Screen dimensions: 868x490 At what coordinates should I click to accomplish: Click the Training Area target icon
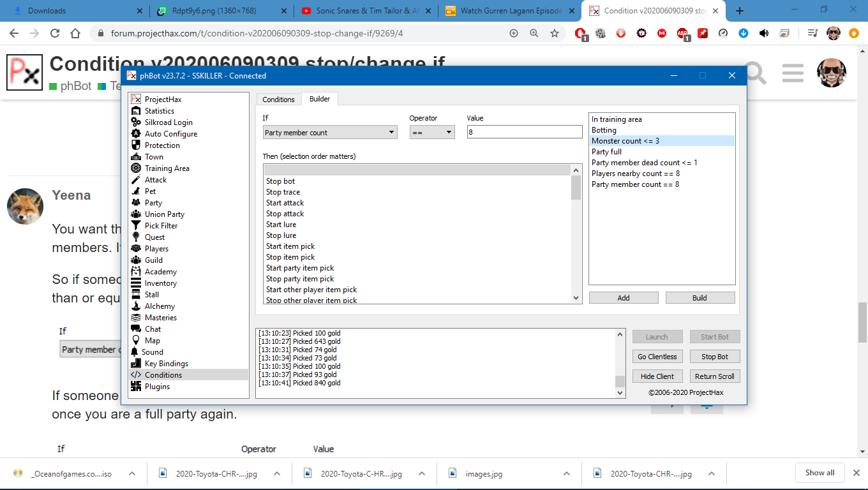click(x=136, y=168)
